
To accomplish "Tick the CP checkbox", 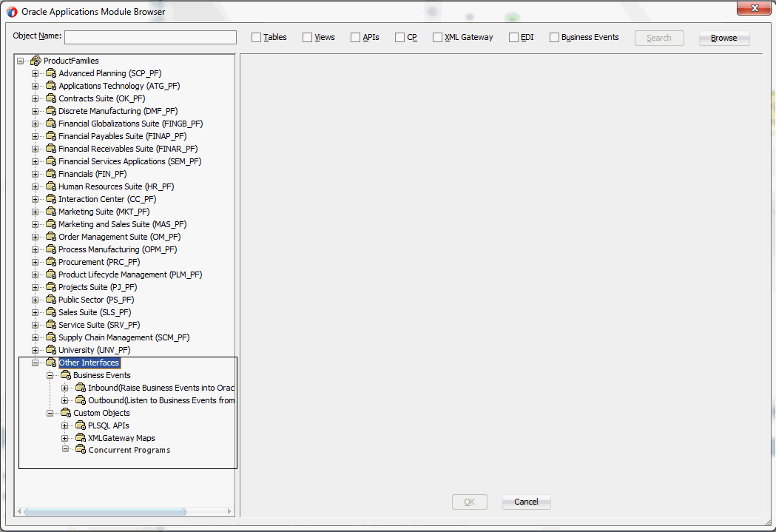I will (400, 38).
